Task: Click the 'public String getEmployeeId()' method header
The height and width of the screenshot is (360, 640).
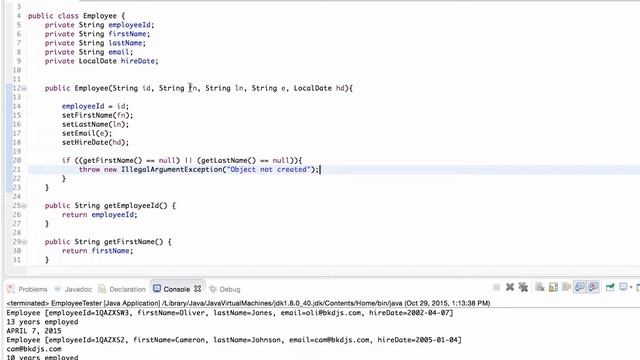Action: coord(110,206)
